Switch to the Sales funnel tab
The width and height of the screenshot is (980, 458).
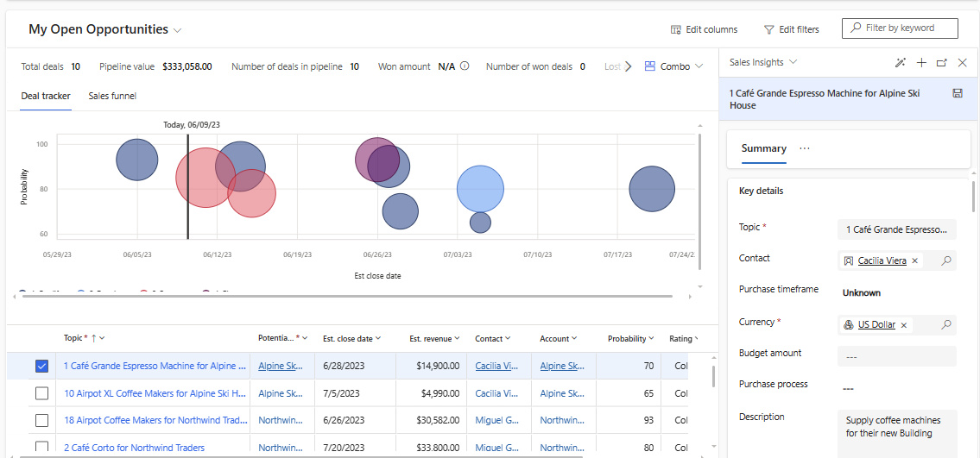coord(112,96)
